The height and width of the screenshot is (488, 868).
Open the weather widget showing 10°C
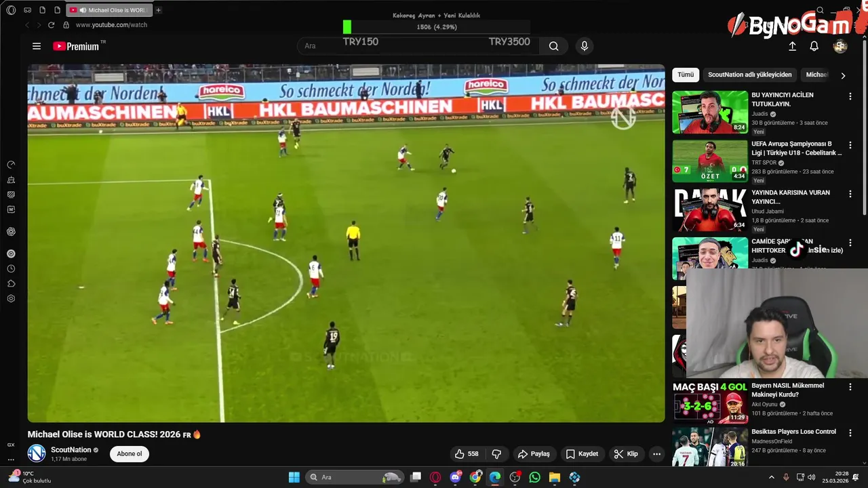28,477
